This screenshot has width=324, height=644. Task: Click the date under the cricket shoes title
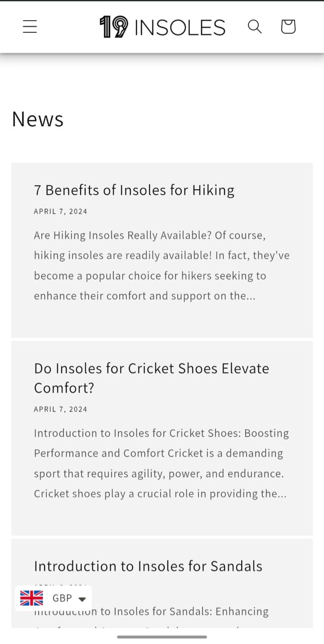[60, 409]
